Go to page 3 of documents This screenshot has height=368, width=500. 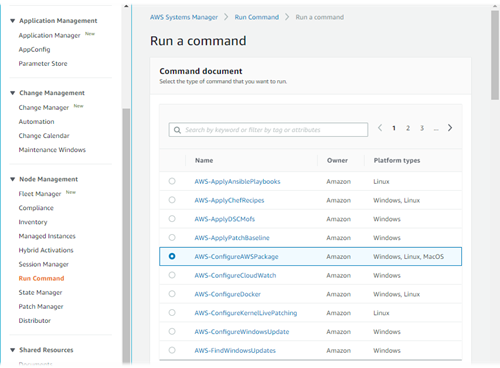pos(422,128)
